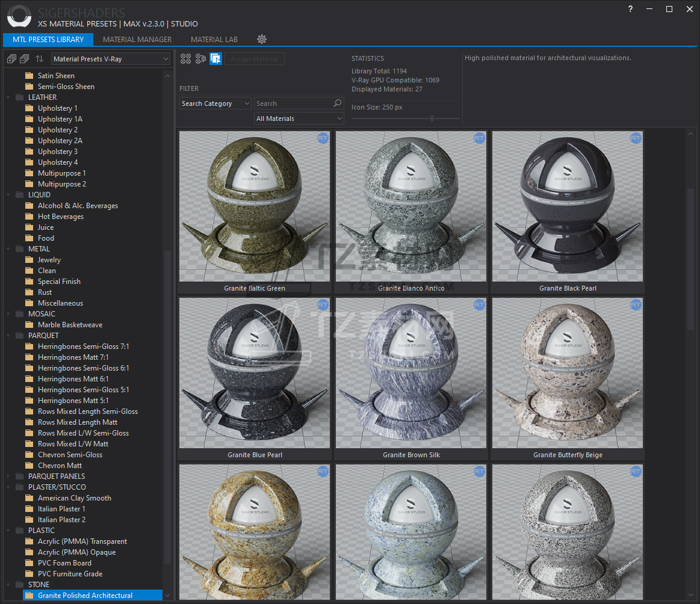Image resolution: width=700 pixels, height=604 pixels.
Task: Click the four-spheres material editor icon
Action: click(186, 58)
